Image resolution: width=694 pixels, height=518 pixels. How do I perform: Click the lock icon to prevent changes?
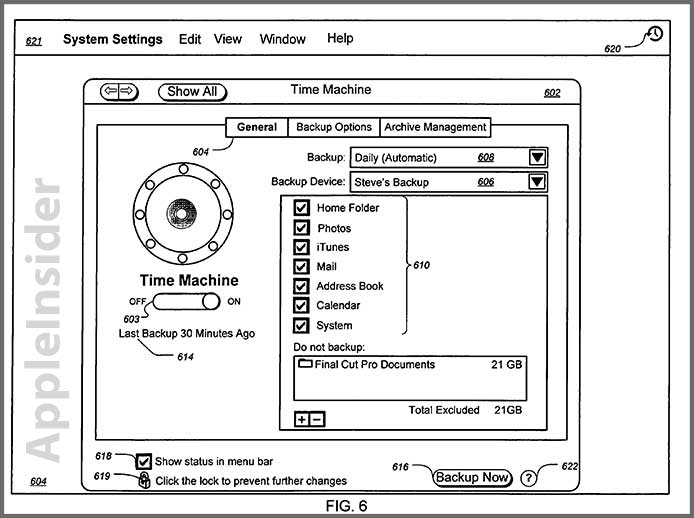(145, 480)
